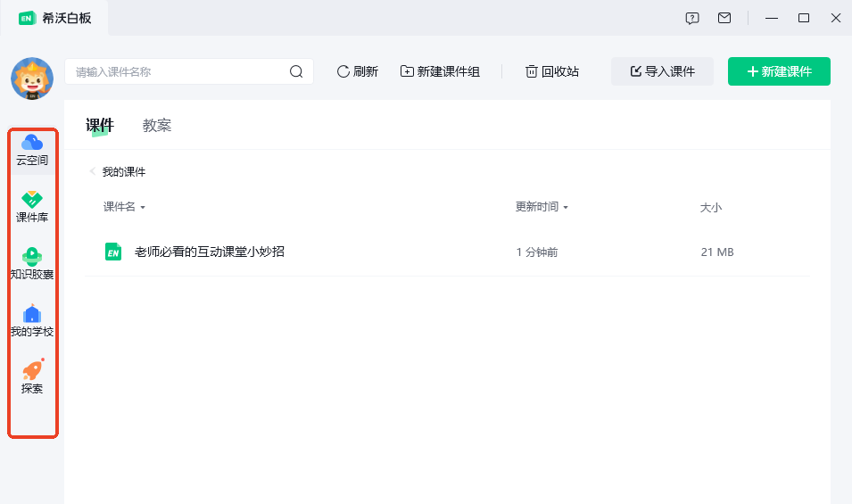
Task: Click the green 新建课件 button
Action: tap(779, 71)
